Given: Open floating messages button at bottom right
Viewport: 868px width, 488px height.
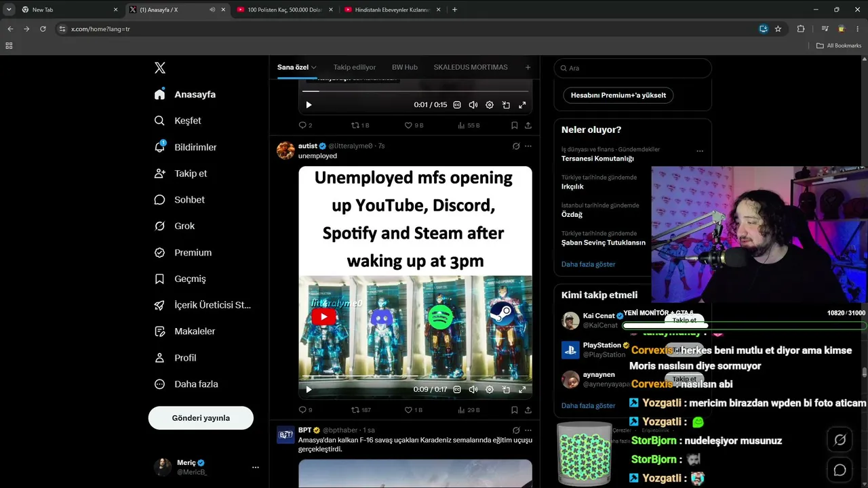Looking at the screenshot, I should (x=840, y=470).
